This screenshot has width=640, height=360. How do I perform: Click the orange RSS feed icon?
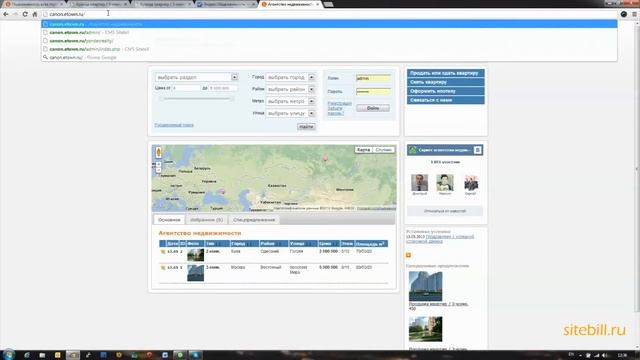coord(408,255)
